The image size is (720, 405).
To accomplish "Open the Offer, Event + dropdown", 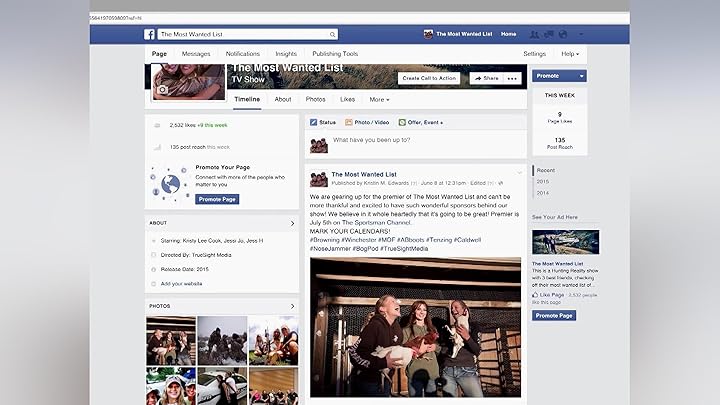I will click(x=420, y=122).
